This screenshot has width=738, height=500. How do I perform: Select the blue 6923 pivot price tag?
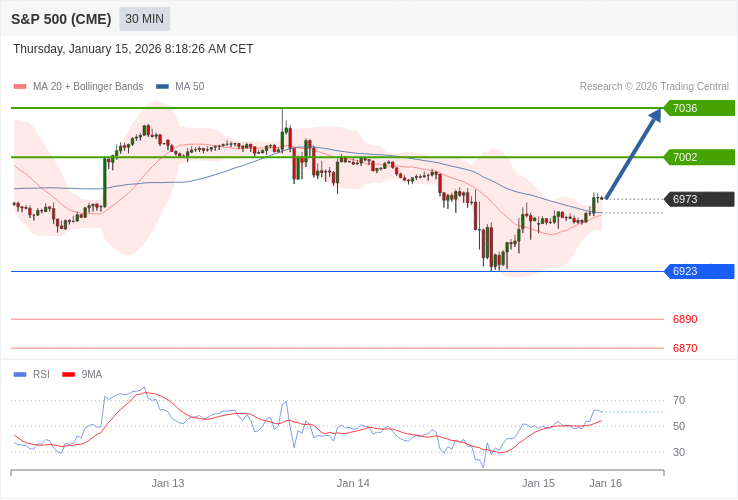tap(699, 271)
